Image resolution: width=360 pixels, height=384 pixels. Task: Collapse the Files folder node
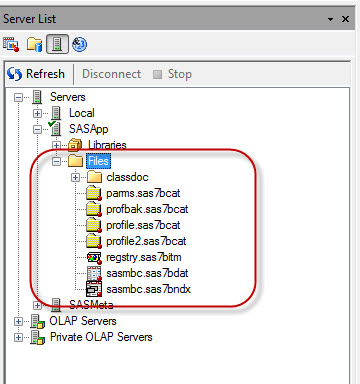(x=56, y=161)
